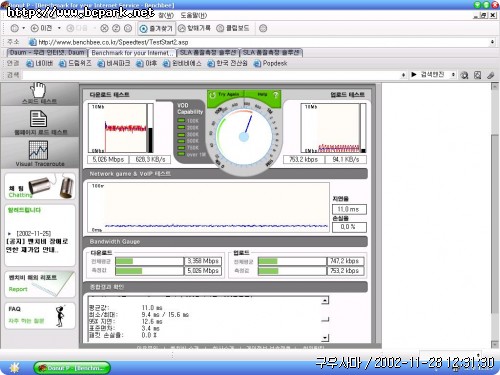
Task: Open the 드림위즈 link bar shortcut
Action: pyautogui.click(x=75, y=63)
